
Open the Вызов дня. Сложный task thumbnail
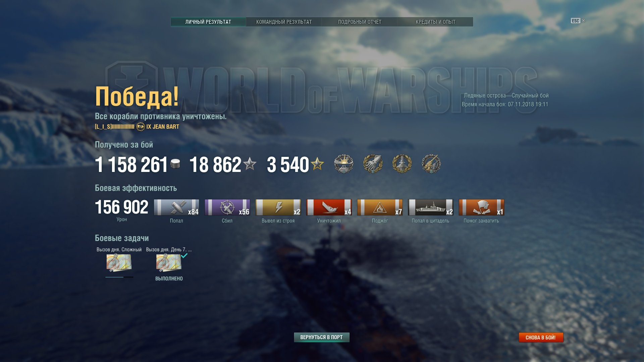coord(119,262)
